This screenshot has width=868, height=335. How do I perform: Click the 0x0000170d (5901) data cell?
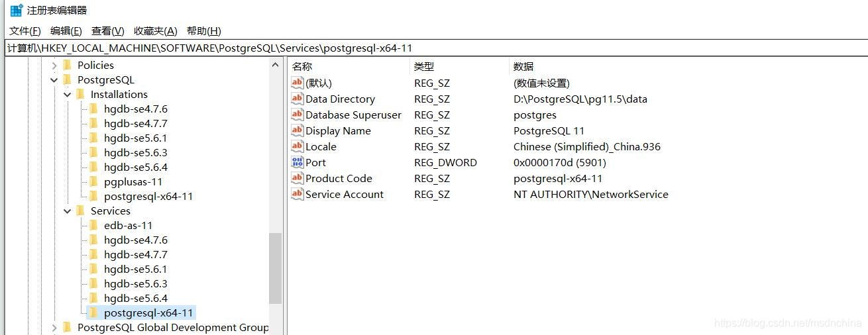[x=560, y=163]
